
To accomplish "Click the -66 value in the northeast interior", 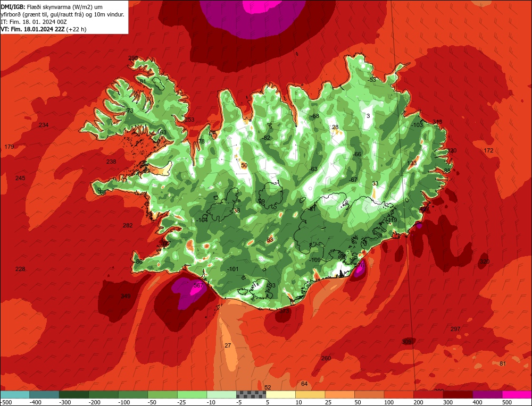I will [358, 154].
